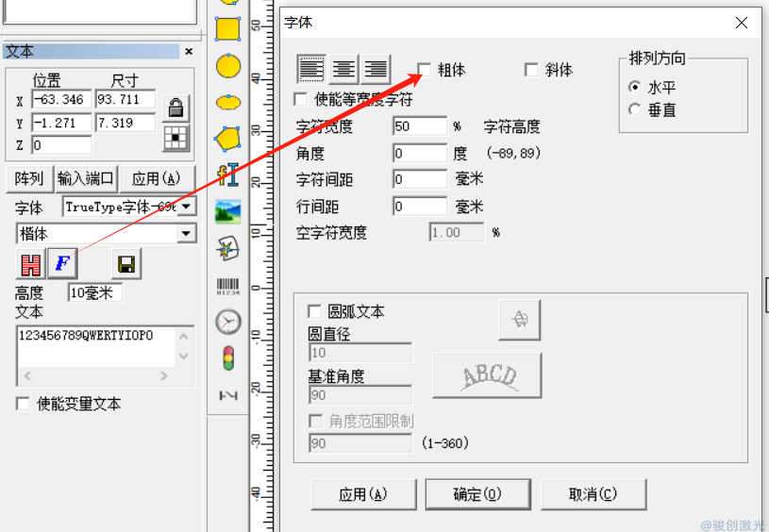Screen dimensions: 769x532
Task: Select the bitmap image tool
Action: (228, 212)
